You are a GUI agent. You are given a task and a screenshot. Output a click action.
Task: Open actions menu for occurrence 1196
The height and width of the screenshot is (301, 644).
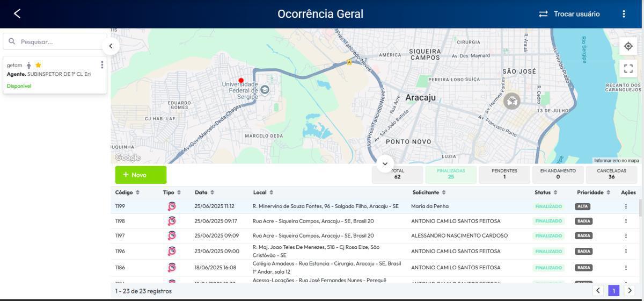click(x=626, y=251)
